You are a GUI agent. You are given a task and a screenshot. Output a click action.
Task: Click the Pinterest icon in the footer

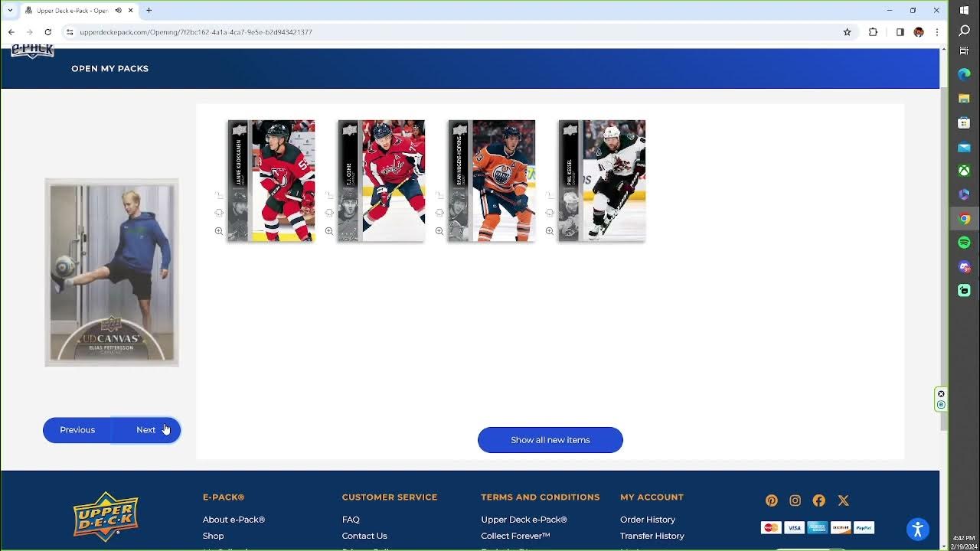pos(772,500)
